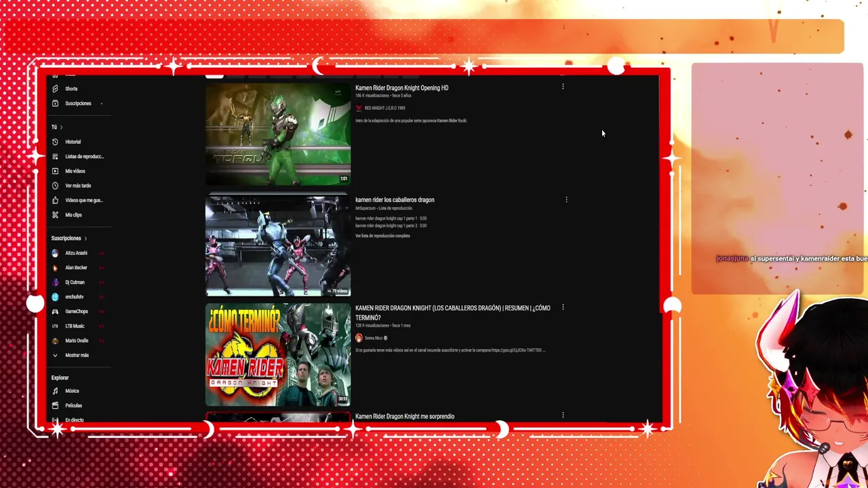This screenshot has width=868, height=488.
Task: Click jonasjuna chat username
Action: tap(732, 258)
